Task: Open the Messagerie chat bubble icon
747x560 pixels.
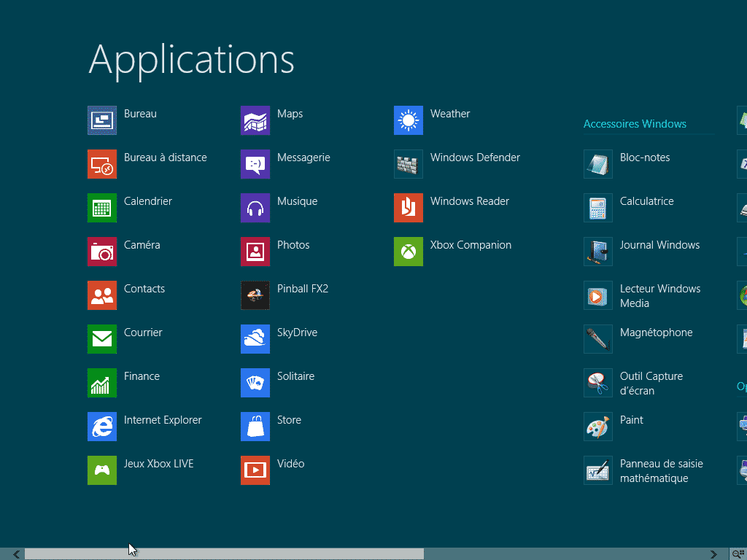Action: 255,164
